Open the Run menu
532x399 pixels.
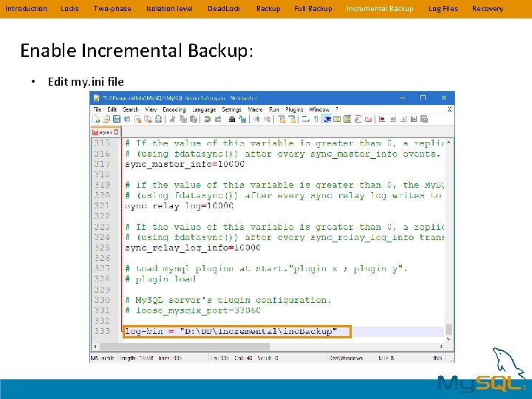[x=274, y=109]
